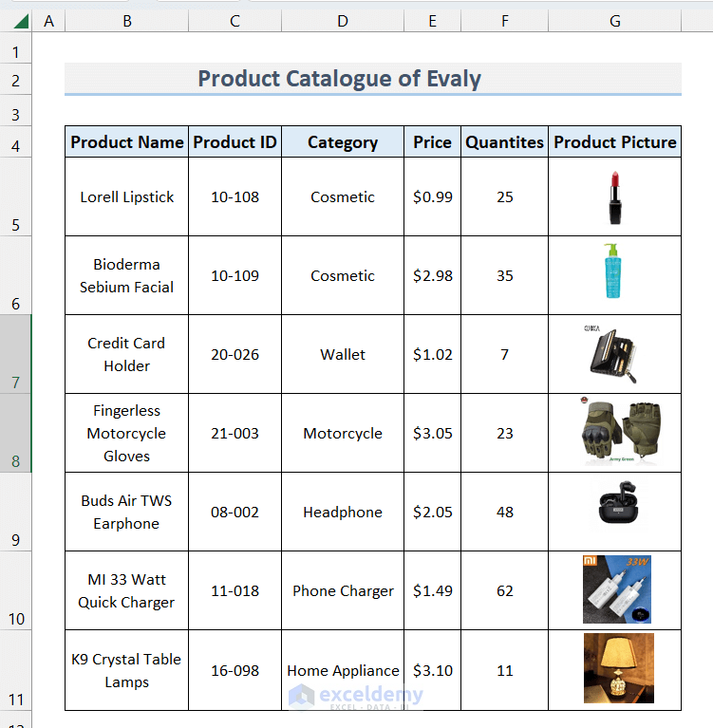The image size is (713, 728).
Task: Click the Product Name header cell
Action: pyautogui.click(x=127, y=141)
